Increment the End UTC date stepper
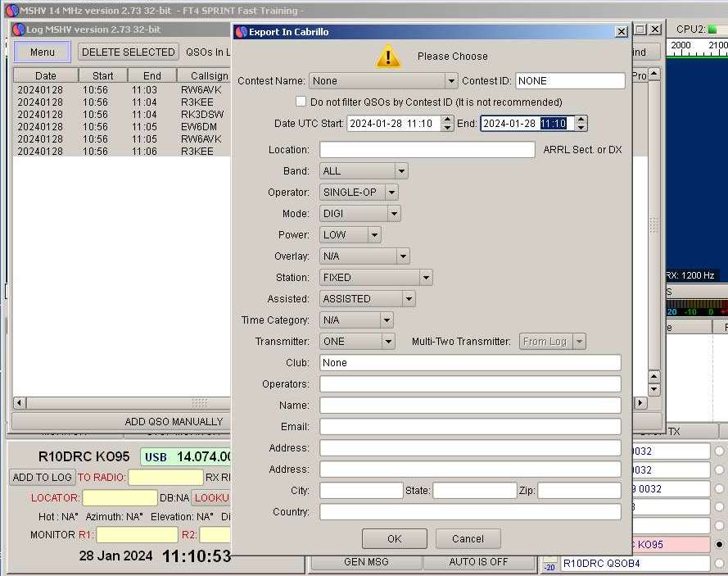This screenshot has height=576, width=728. tap(581, 120)
